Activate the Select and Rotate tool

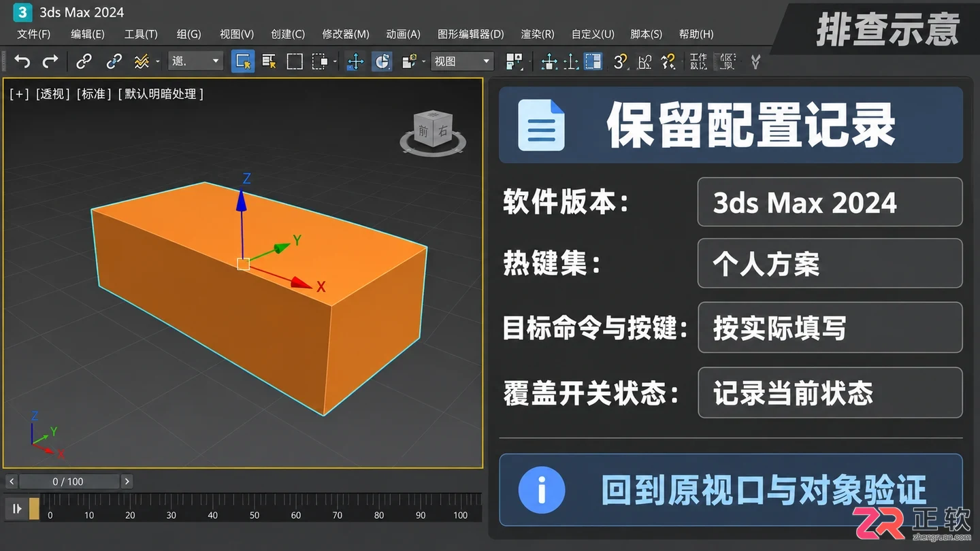tap(382, 62)
